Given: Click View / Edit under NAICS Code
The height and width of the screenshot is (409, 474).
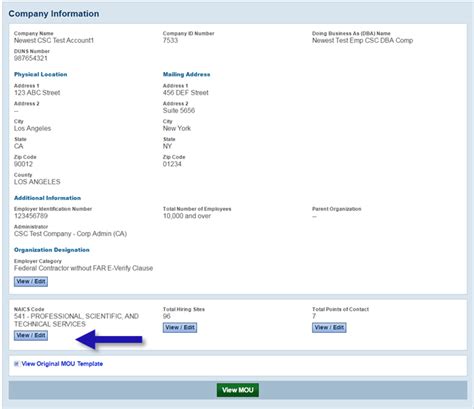Looking at the screenshot, I should coord(31,335).
